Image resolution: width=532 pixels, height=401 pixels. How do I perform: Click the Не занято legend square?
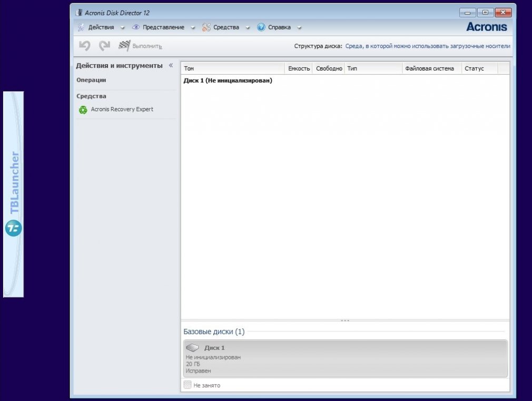tap(188, 385)
